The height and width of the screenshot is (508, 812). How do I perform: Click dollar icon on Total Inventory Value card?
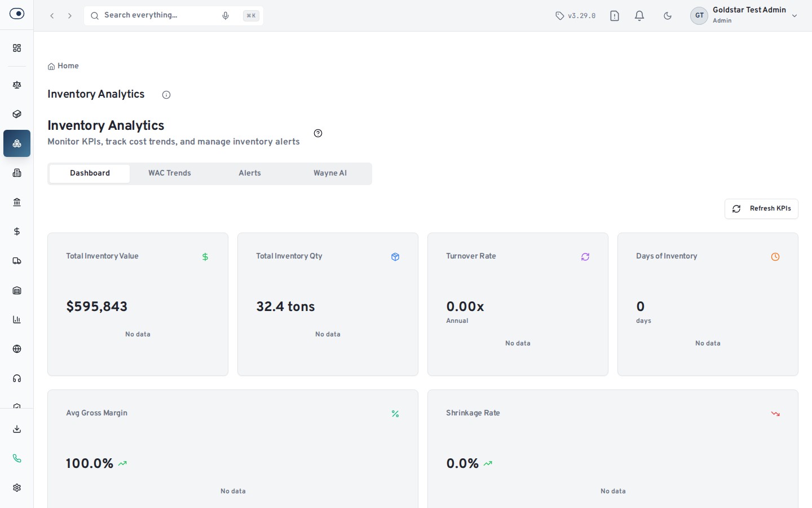(205, 257)
